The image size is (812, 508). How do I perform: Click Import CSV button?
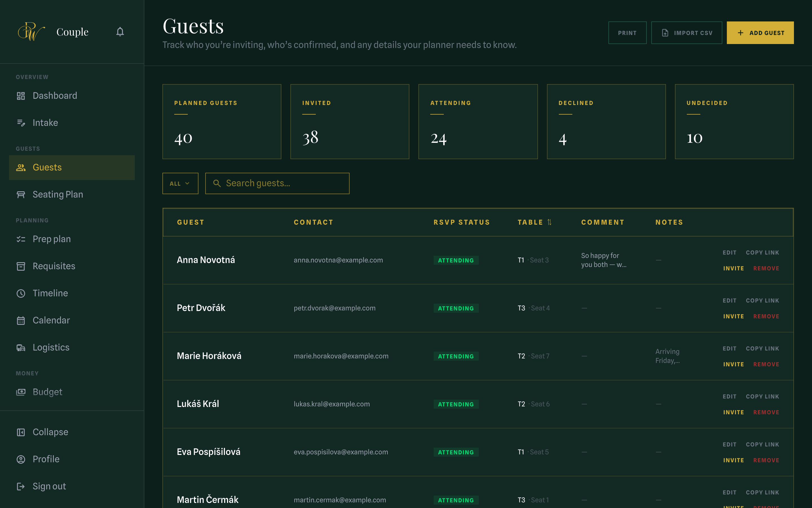(x=687, y=33)
